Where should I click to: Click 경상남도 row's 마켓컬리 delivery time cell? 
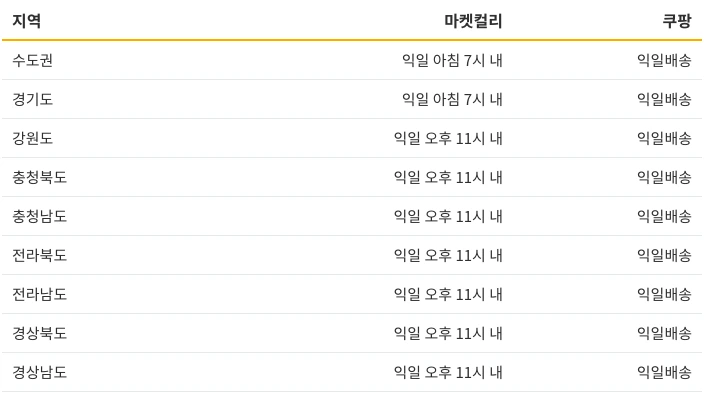coord(448,372)
